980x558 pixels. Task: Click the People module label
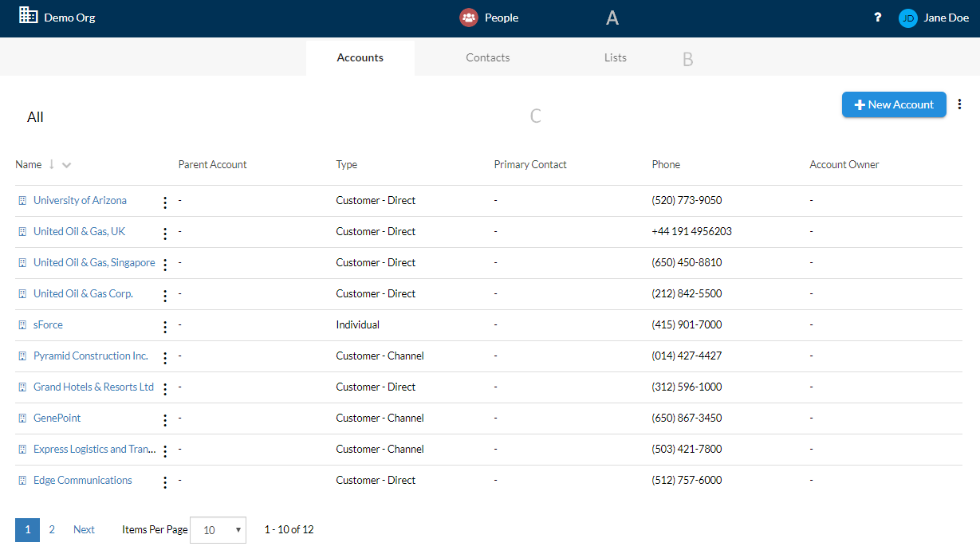coord(502,18)
